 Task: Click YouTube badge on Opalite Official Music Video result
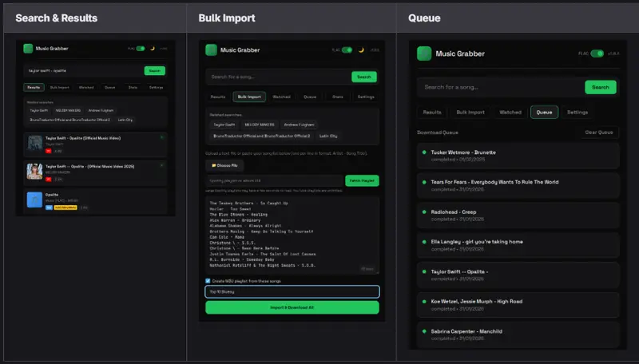[49, 151]
